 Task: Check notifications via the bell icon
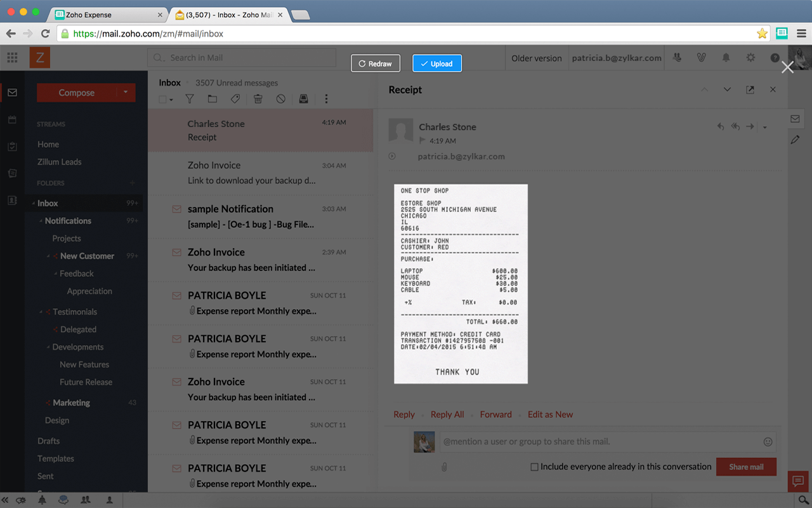[726, 57]
